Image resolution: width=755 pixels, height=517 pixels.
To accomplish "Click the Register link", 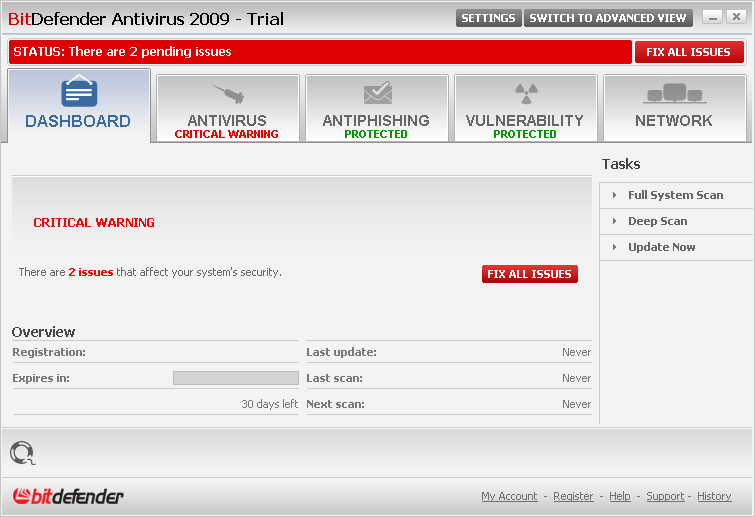I will [x=573, y=496].
